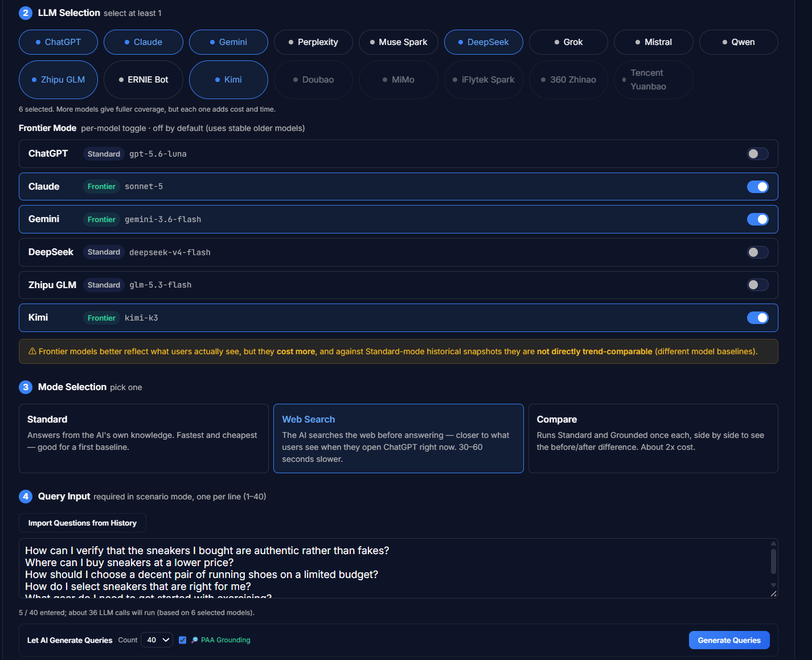Select the iFlytek Spark model chip

tap(483, 80)
